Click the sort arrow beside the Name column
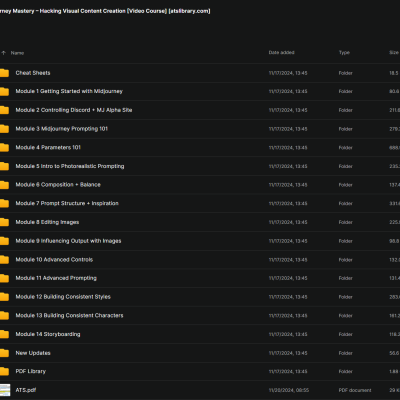400x400 pixels. 4,53
